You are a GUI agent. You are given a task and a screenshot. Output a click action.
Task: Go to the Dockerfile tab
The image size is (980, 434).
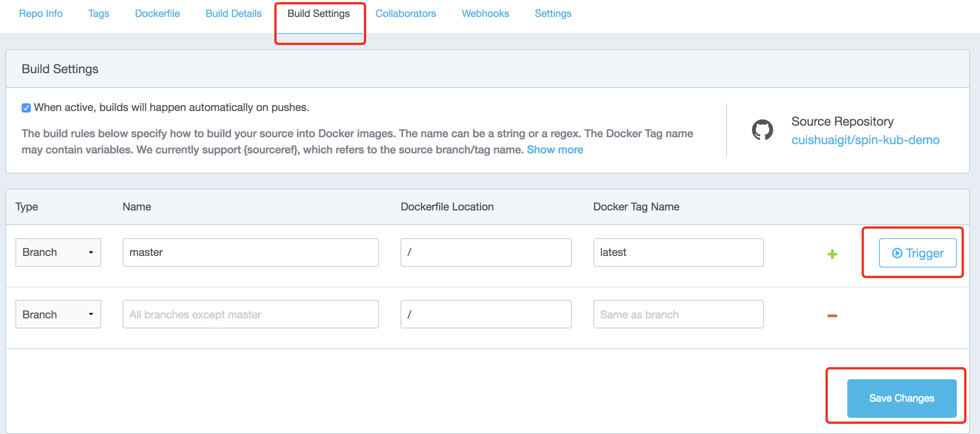click(x=157, y=13)
